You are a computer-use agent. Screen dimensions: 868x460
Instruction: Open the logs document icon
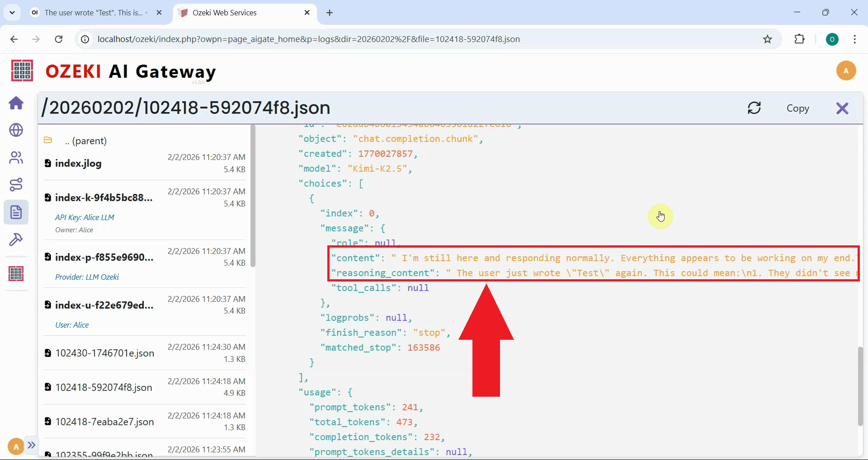pos(16,212)
